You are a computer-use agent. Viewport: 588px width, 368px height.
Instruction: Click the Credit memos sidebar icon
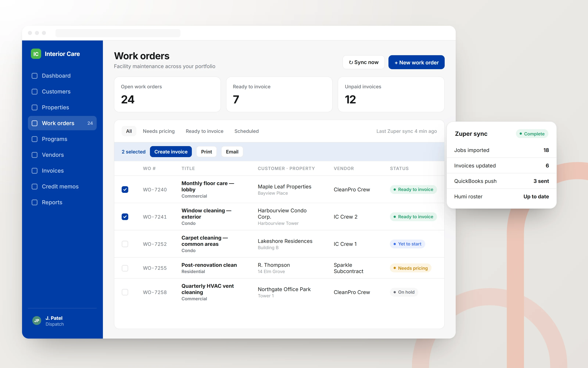pyautogui.click(x=35, y=186)
